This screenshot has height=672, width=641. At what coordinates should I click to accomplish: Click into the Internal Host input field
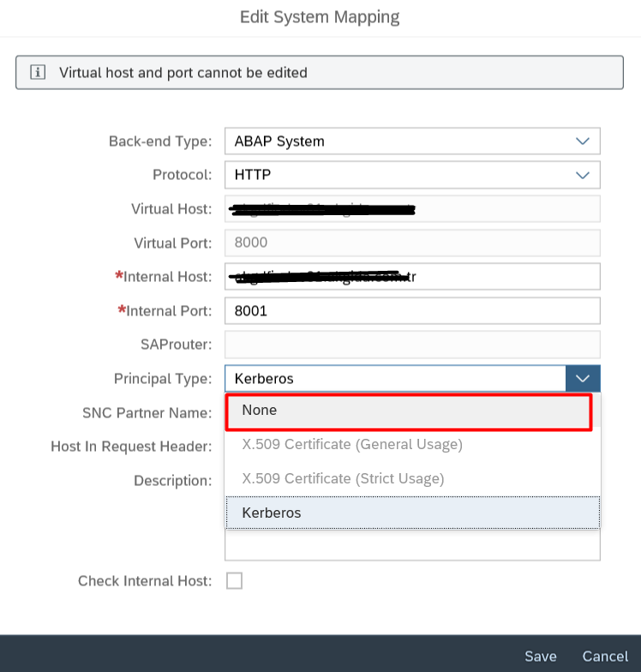click(x=412, y=277)
